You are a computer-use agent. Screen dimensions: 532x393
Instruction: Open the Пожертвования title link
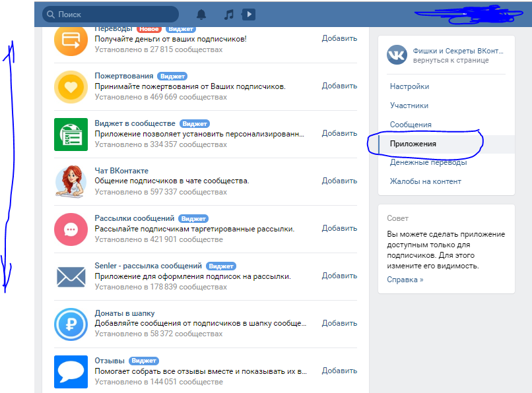point(124,76)
